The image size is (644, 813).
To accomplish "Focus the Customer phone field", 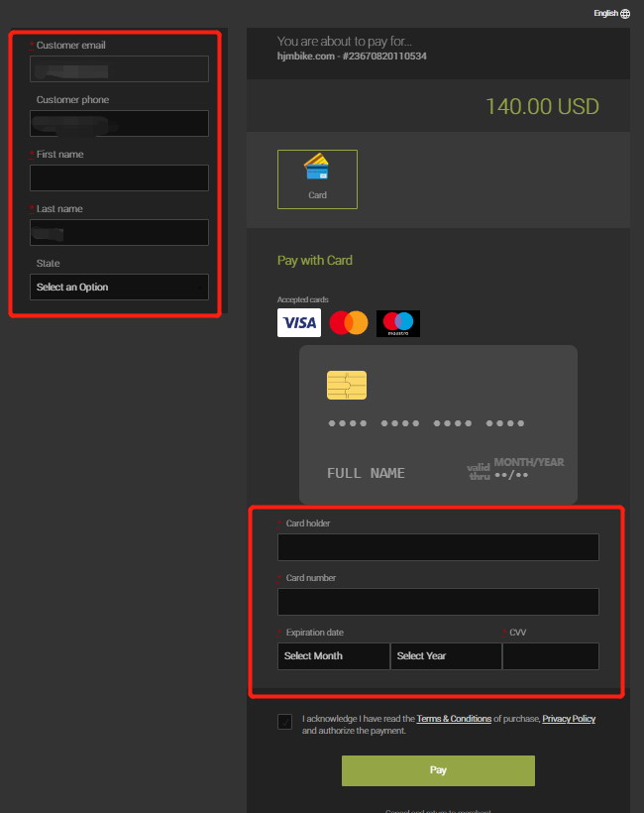I will click(x=119, y=123).
